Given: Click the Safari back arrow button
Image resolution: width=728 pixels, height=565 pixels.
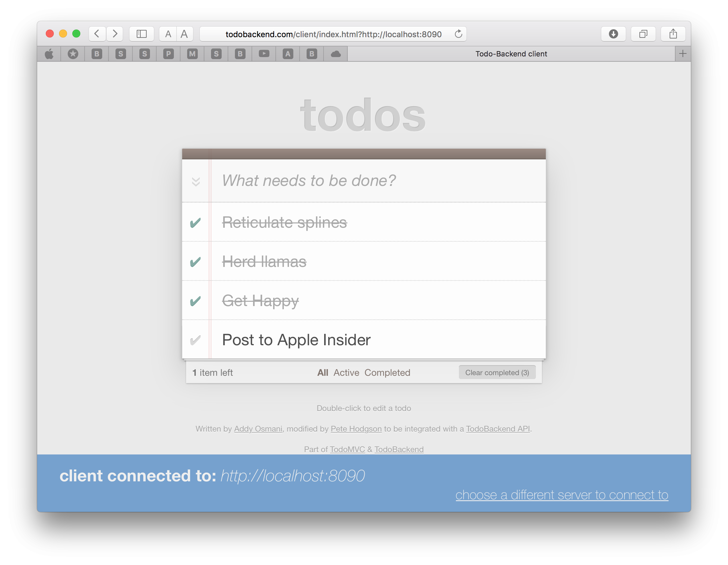Looking at the screenshot, I should point(97,34).
